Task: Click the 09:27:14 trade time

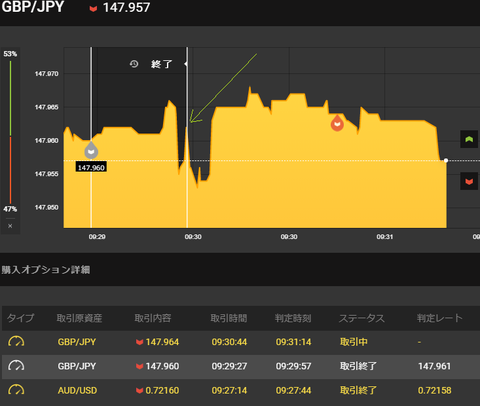Action: click(x=229, y=390)
